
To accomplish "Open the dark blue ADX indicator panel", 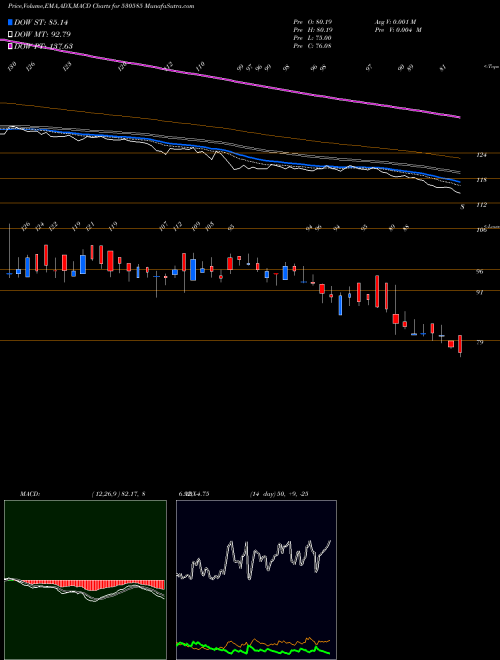I will pyautogui.click(x=256, y=580).
